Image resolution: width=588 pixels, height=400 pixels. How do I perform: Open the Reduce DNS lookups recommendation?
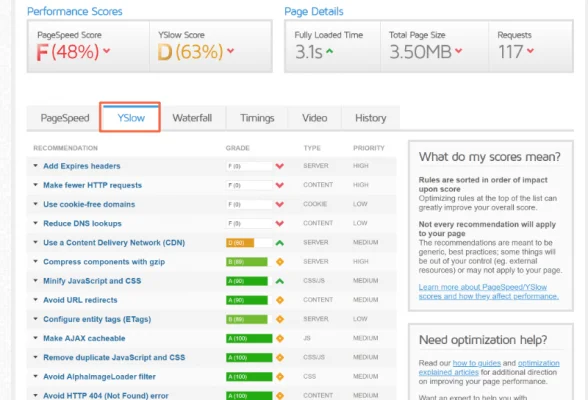(82, 223)
